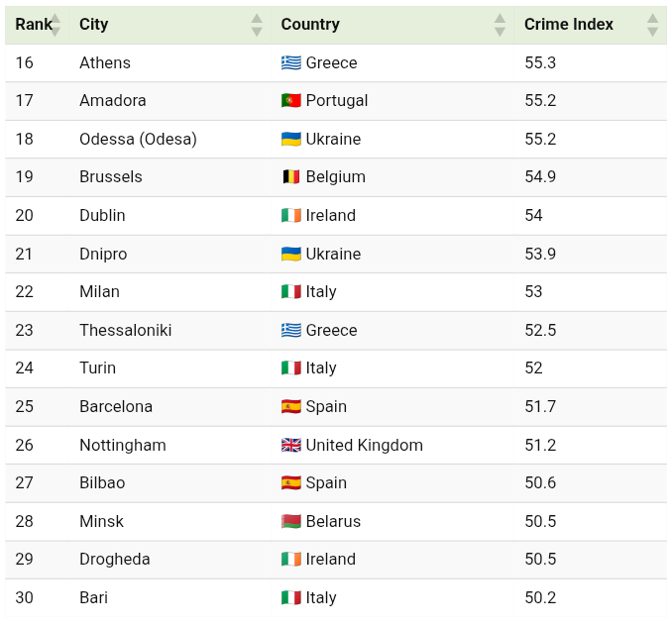Click the Spain flag beside Barcelona
The image size is (672, 628).
[x=290, y=407]
